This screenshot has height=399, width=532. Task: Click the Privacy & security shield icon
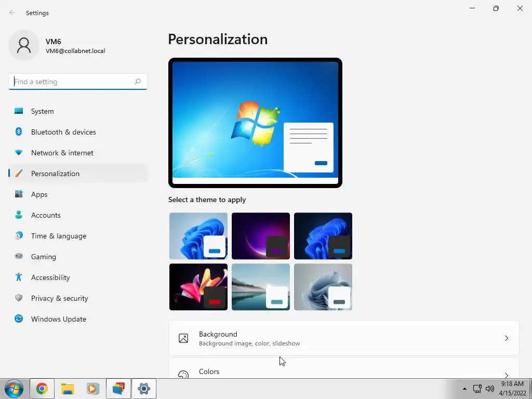click(x=19, y=298)
